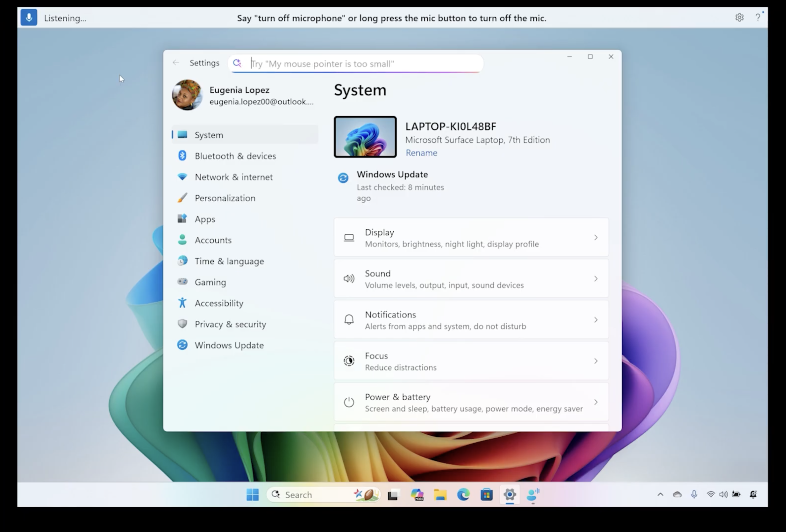The image size is (786, 532).
Task: Go to Time & language
Action: pyautogui.click(x=245, y=261)
